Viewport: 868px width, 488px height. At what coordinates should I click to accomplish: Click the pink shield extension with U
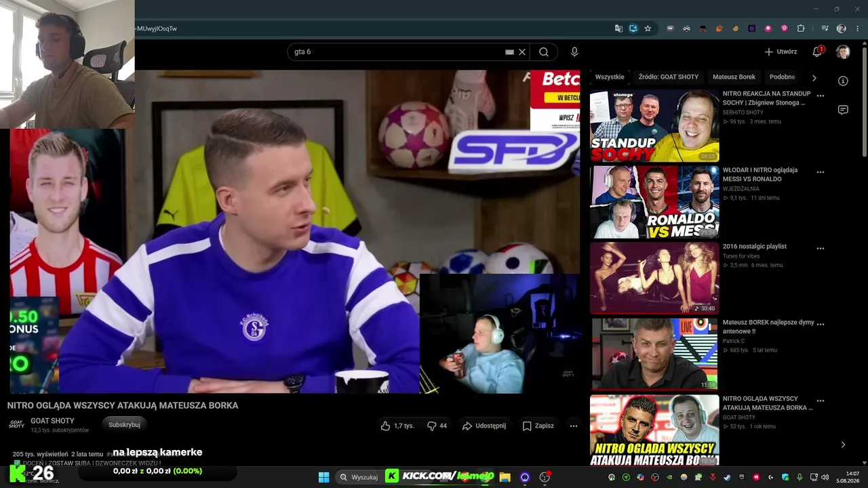coord(785,28)
